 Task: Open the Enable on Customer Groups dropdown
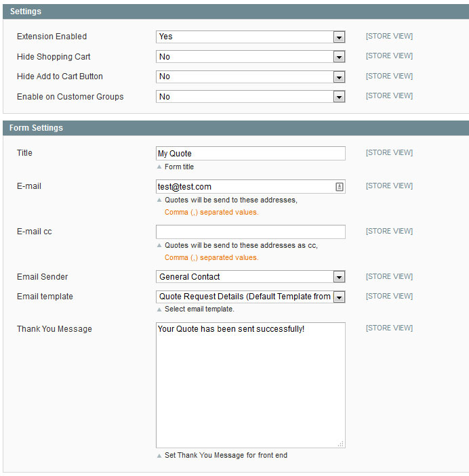point(251,97)
